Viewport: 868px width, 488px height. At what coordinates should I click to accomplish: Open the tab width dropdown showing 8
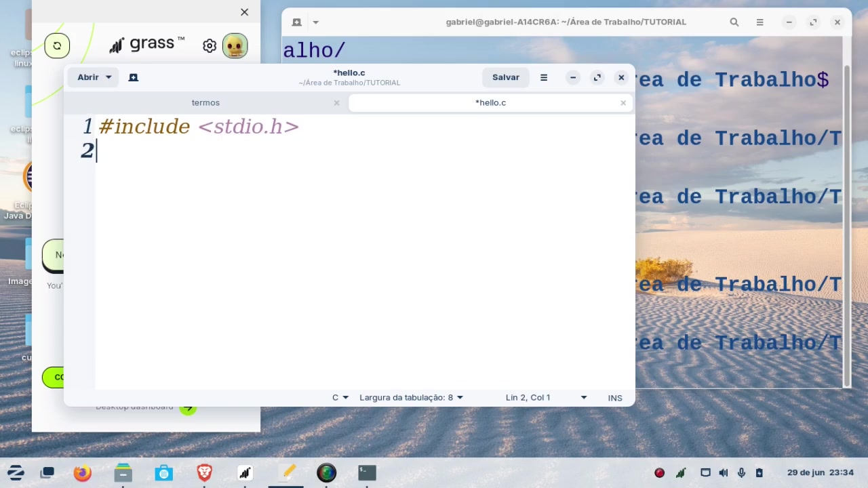tap(410, 397)
